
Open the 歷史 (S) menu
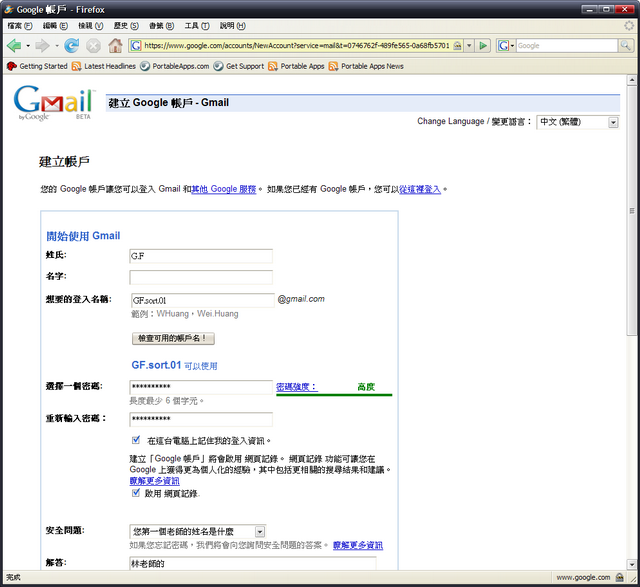pos(126,26)
